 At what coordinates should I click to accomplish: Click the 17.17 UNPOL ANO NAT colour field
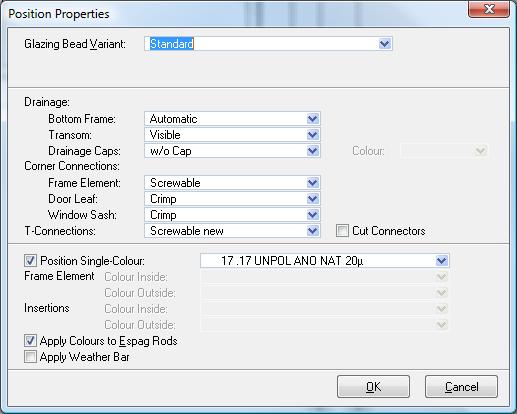pos(325,261)
